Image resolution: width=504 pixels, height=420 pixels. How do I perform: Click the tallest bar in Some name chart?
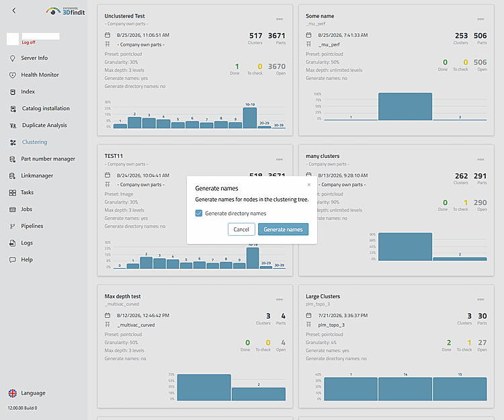[x=405, y=107]
